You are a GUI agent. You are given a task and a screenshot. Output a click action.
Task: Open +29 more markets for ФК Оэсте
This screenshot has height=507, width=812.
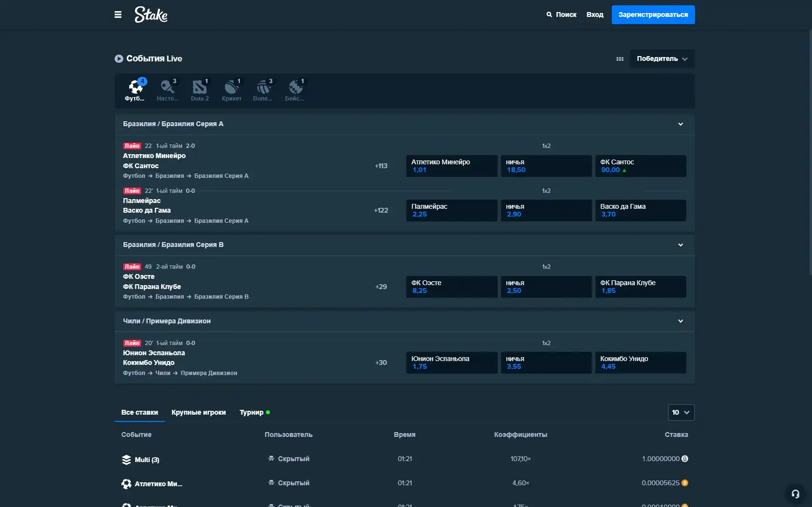coord(381,287)
